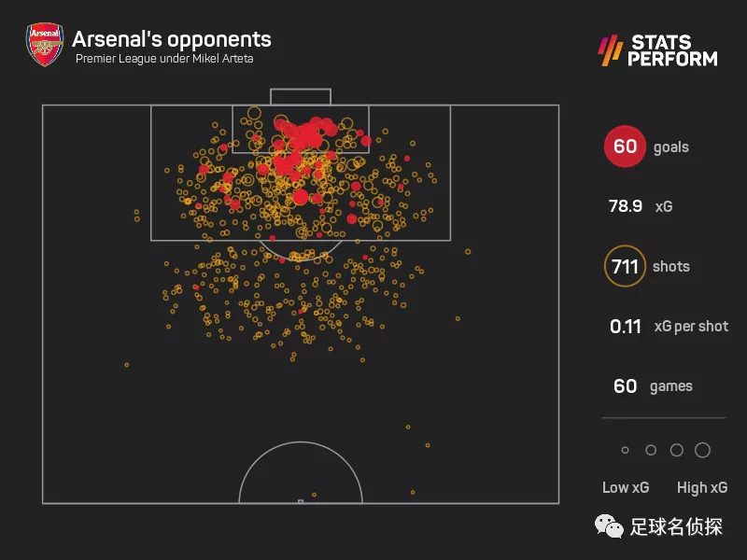
Task: Click the High xG label
Action: pos(702,487)
